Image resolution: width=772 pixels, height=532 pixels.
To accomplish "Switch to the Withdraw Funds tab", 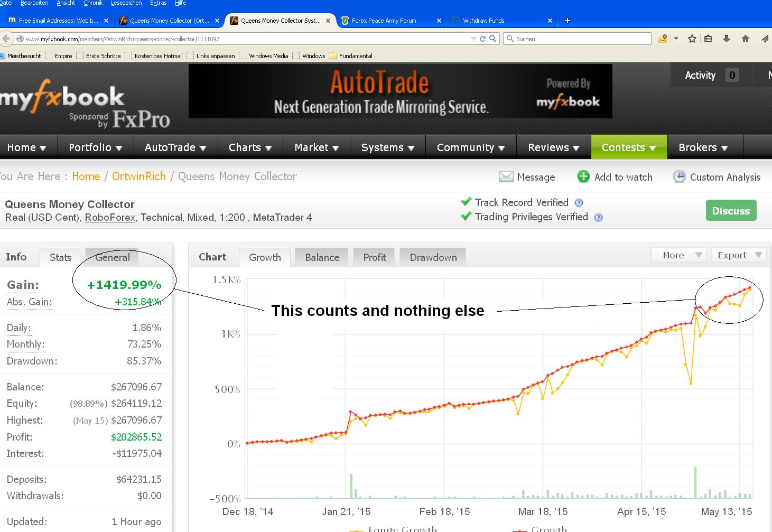I will coord(502,21).
